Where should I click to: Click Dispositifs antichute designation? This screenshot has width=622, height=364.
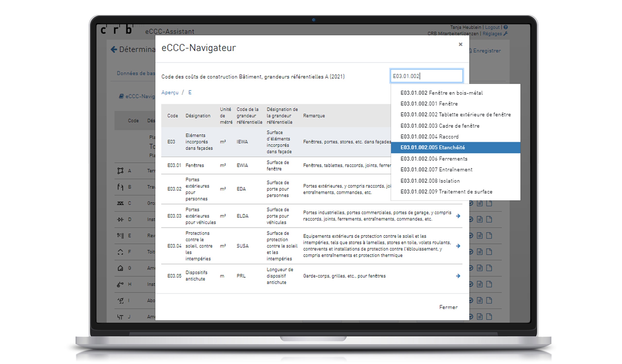[197, 276]
